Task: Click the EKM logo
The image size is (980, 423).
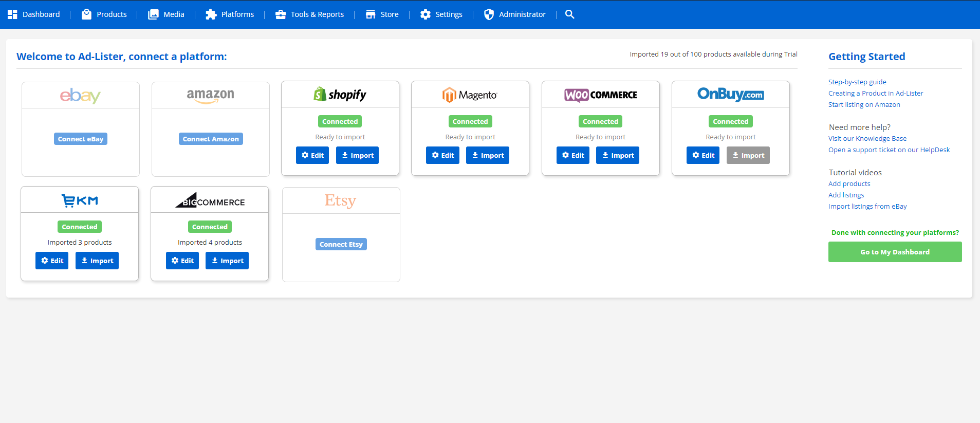Action: point(80,200)
